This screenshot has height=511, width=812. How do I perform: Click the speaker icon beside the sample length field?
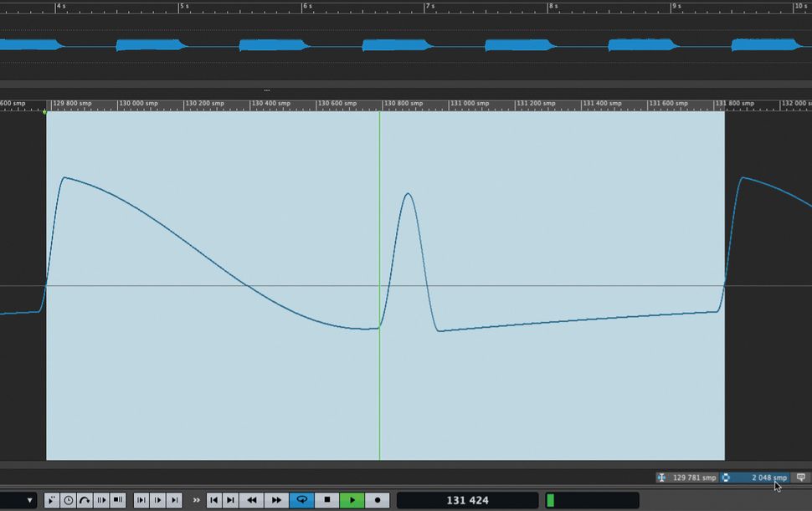799,478
